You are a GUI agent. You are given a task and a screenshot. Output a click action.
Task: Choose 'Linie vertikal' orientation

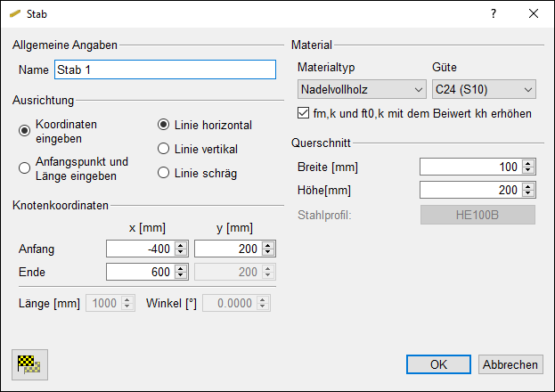[x=163, y=149]
